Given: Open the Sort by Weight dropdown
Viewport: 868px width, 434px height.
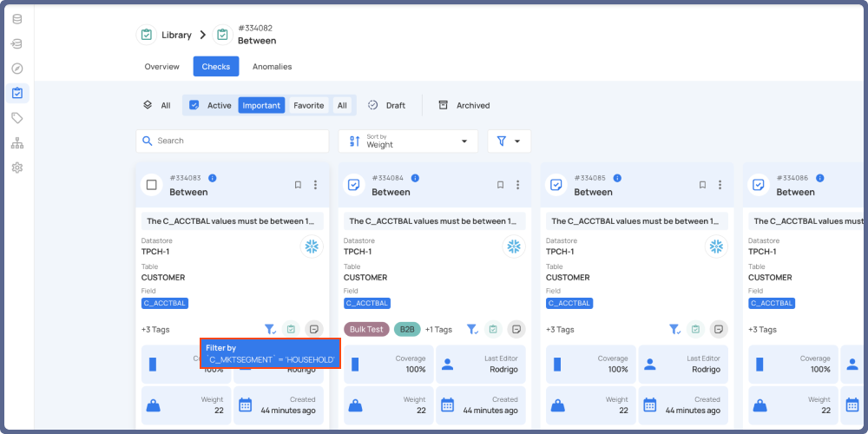Looking at the screenshot, I should tap(408, 141).
